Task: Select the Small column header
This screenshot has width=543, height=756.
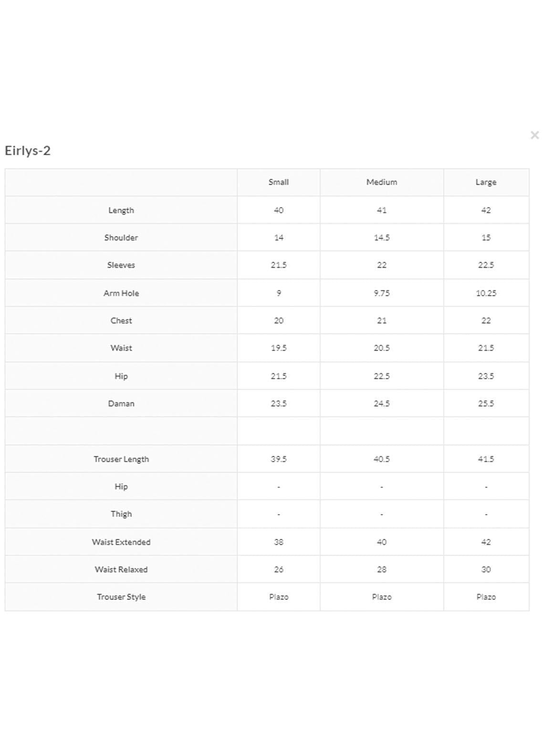Action: [279, 182]
